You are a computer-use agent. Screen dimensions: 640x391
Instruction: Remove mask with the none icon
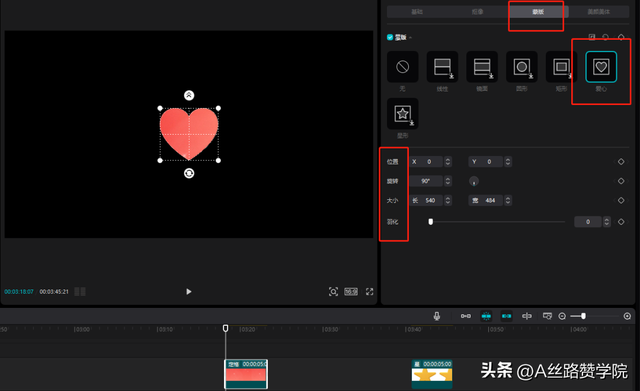click(x=402, y=67)
